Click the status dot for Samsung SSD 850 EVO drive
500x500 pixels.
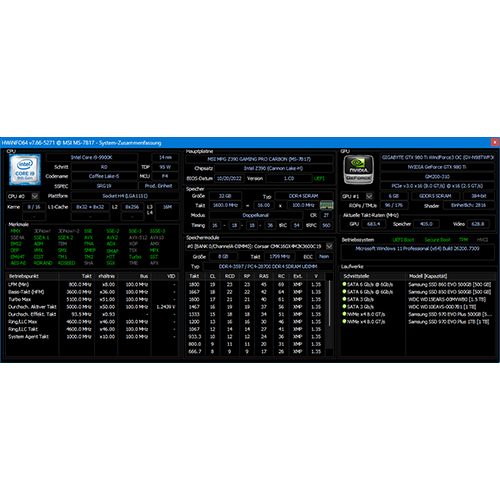pyautogui.click(x=344, y=292)
